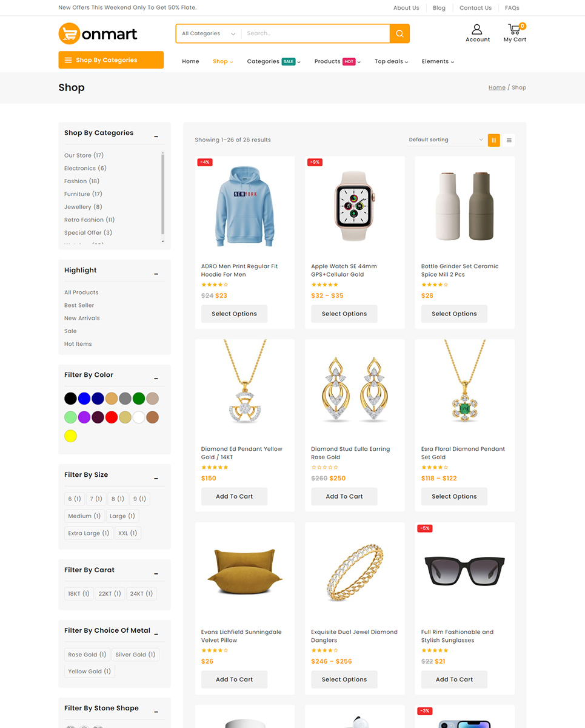Open the Top deals menu

tap(391, 61)
